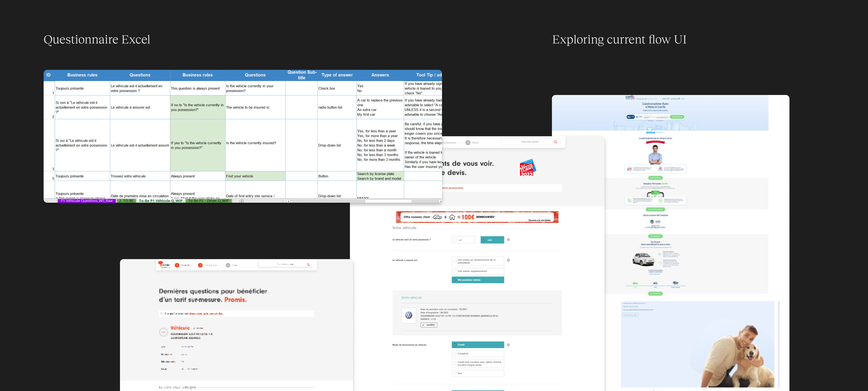The image size is (868, 391).
Task: Click the red step 1 circle in blurred page header
Action: pos(177,265)
